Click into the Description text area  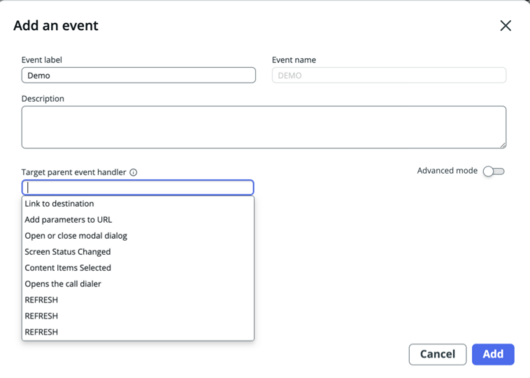coord(264,127)
